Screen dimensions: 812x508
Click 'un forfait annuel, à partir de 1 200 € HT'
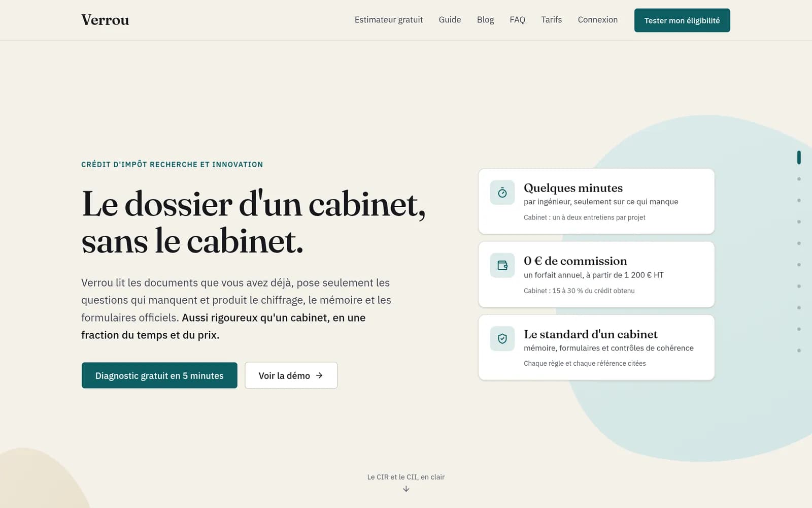(594, 275)
